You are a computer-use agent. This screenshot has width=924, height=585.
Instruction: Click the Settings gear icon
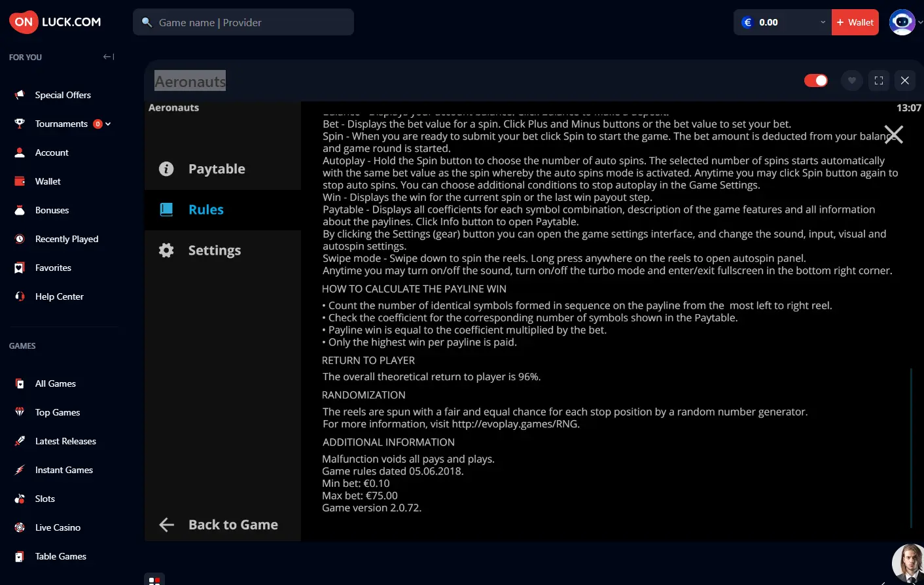pos(166,250)
